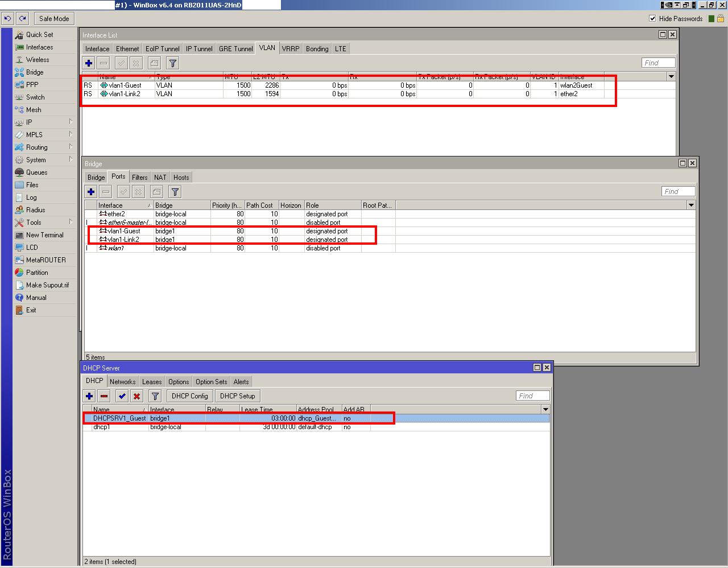Launch New Terminal from the sidebar

coord(44,235)
